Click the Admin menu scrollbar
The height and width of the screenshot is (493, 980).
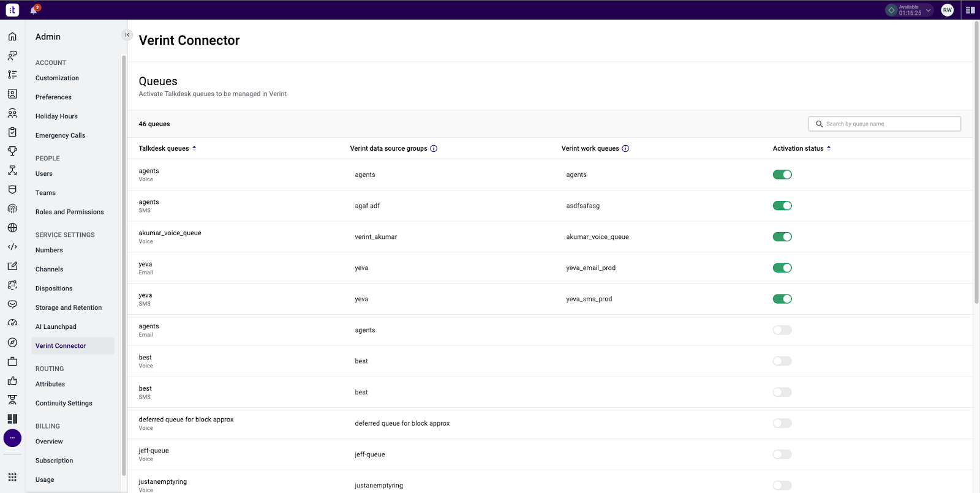[x=124, y=265]
